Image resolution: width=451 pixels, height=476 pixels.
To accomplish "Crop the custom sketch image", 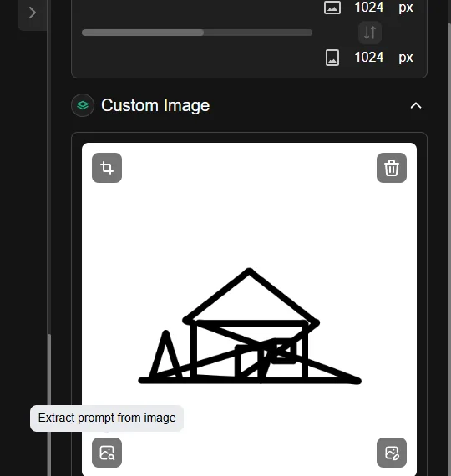I will (x=107, y=168).
